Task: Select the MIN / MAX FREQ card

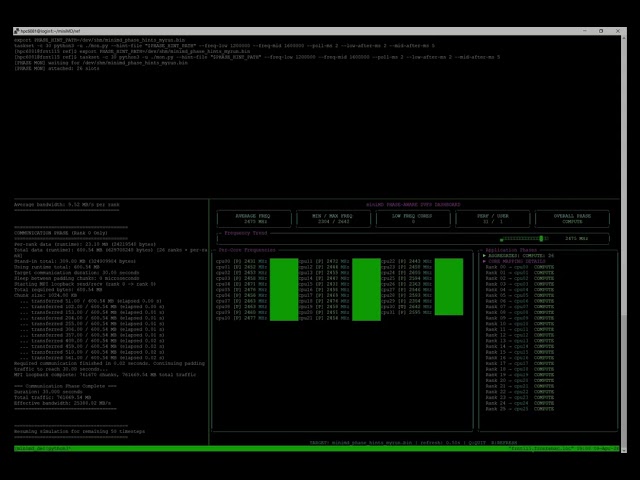Action: (333, 219)
